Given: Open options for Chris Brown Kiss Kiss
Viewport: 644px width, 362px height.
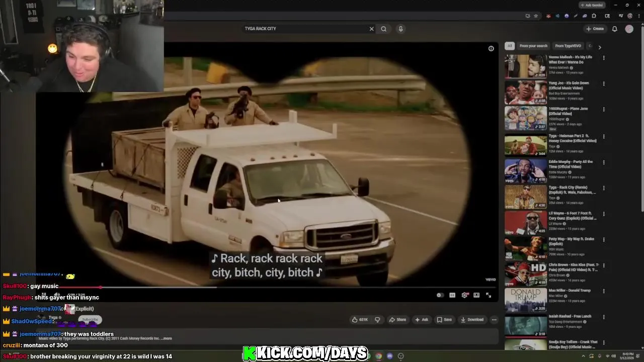Looking at the screenshot, I should [x=604, y=265].
